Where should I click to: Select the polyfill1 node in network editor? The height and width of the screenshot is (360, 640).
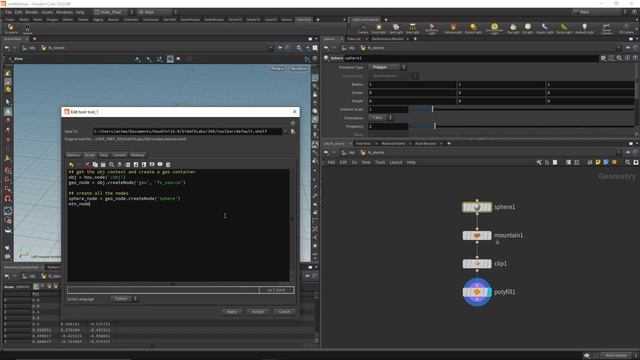pos(477,292)
